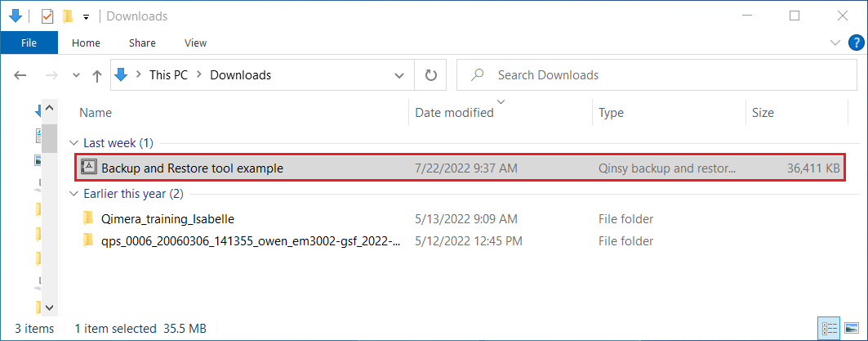Image resolution: width=868 pixels, height=341 pixels.
Task: Click the Properties icon in quick access toolbar
Action: pos(47,16)
